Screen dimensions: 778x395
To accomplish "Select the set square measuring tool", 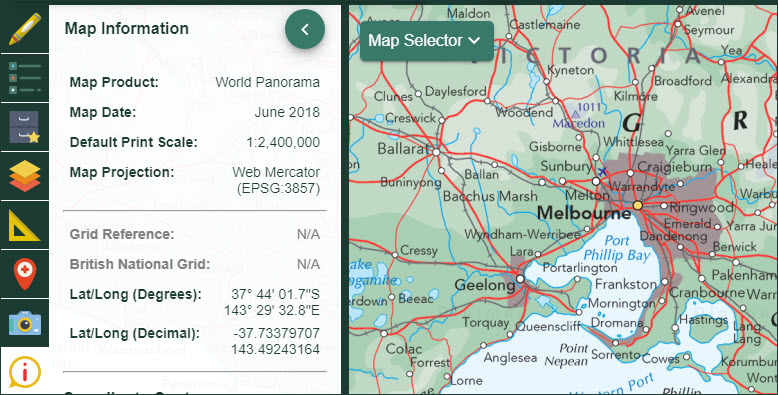I will click(x=24, y=225).
